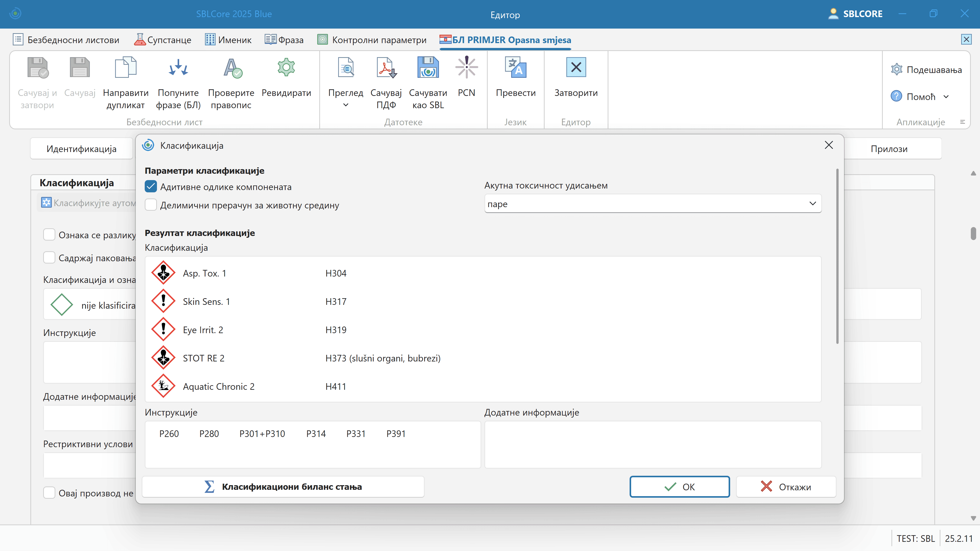Expand the Помоћ menu chevron
Screen dimensions: 980x551
tap(946, 97)
